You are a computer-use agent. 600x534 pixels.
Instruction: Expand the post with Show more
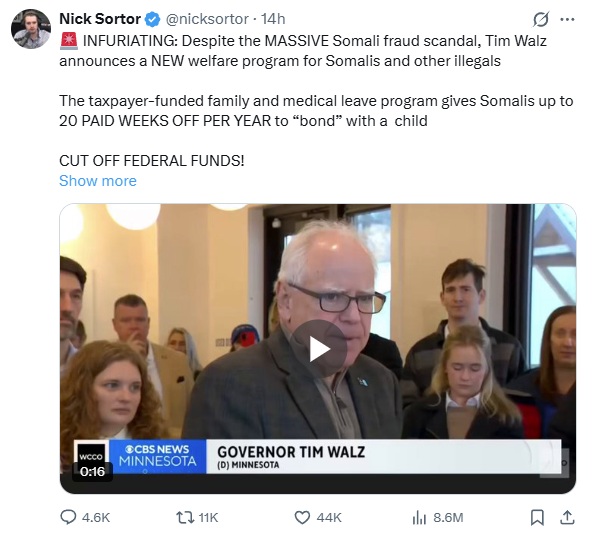[98, 181]
